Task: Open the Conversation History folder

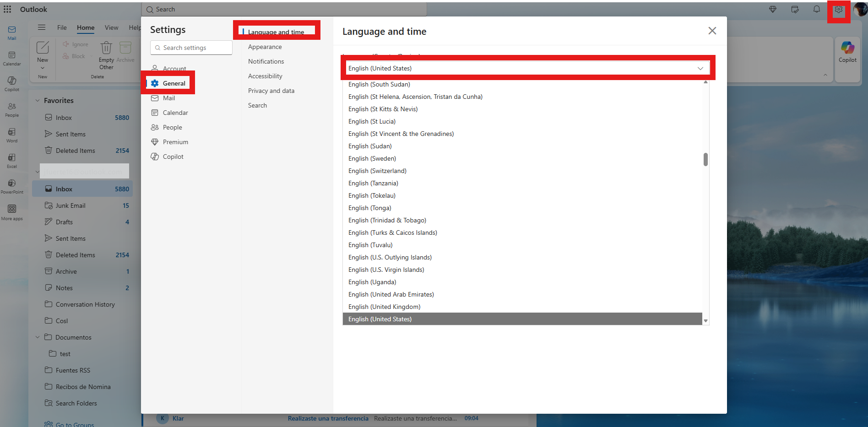Action: click(82, 304)
